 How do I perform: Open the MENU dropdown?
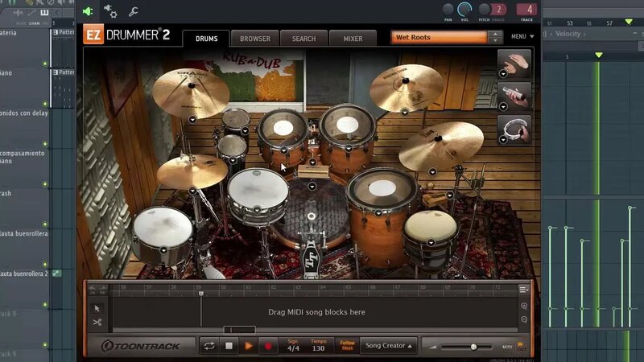pyautogui.click(x=522, y=36)
